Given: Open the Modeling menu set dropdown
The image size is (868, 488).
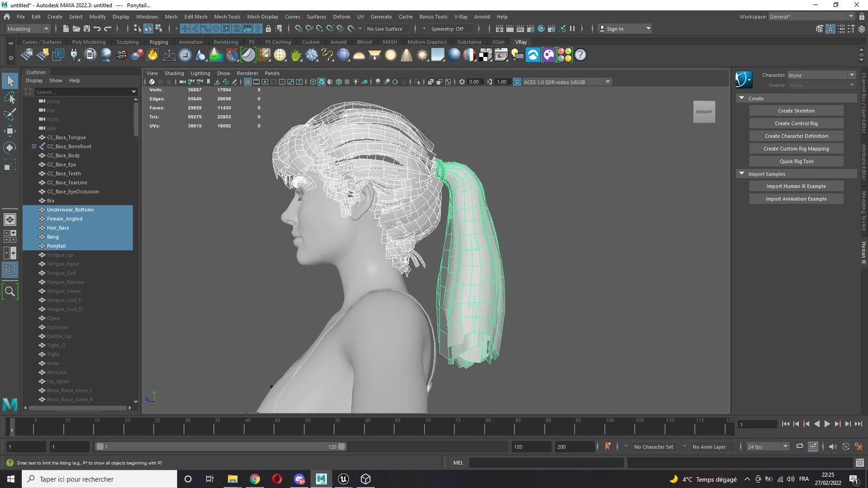Looking at the screenshot, I should [x=27, y=29].
